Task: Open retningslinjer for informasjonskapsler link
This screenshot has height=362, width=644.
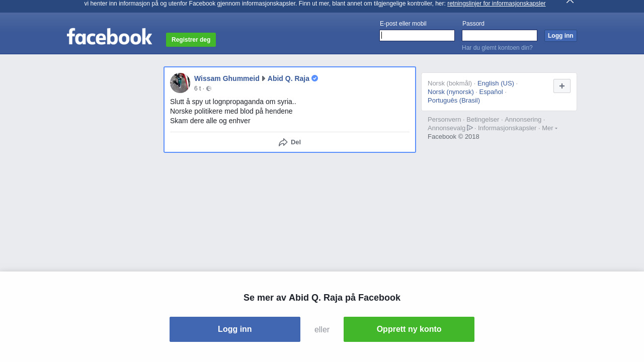Action: [496, 4]
